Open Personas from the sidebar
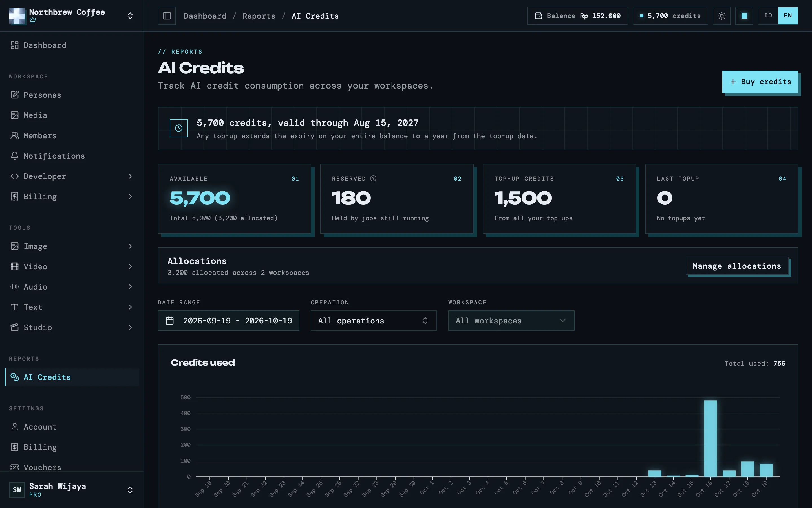Screen dimensions: 812x508 (71, 95)
